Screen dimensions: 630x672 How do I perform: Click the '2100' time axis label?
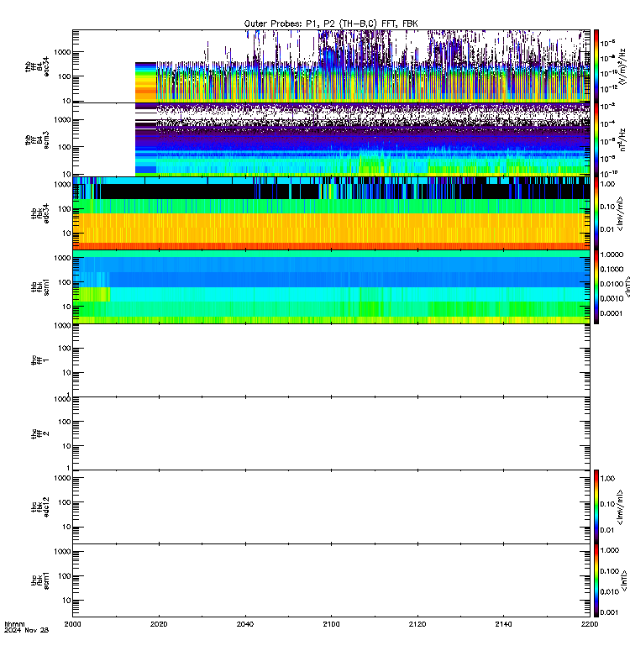[331, 624]
